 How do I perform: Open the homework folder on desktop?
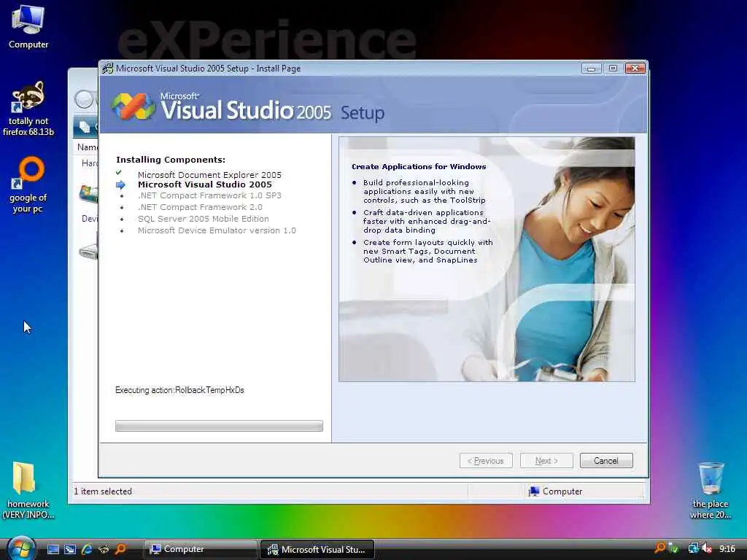coord(28,491)
